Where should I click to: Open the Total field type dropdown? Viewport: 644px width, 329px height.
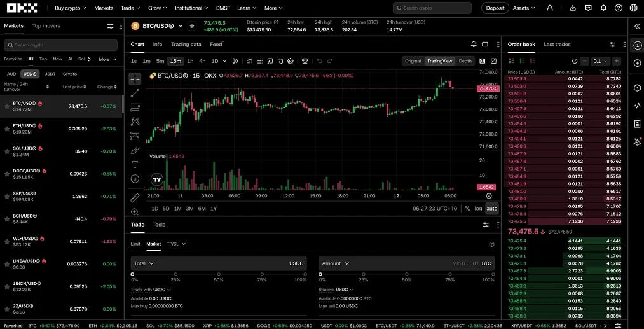144,263
